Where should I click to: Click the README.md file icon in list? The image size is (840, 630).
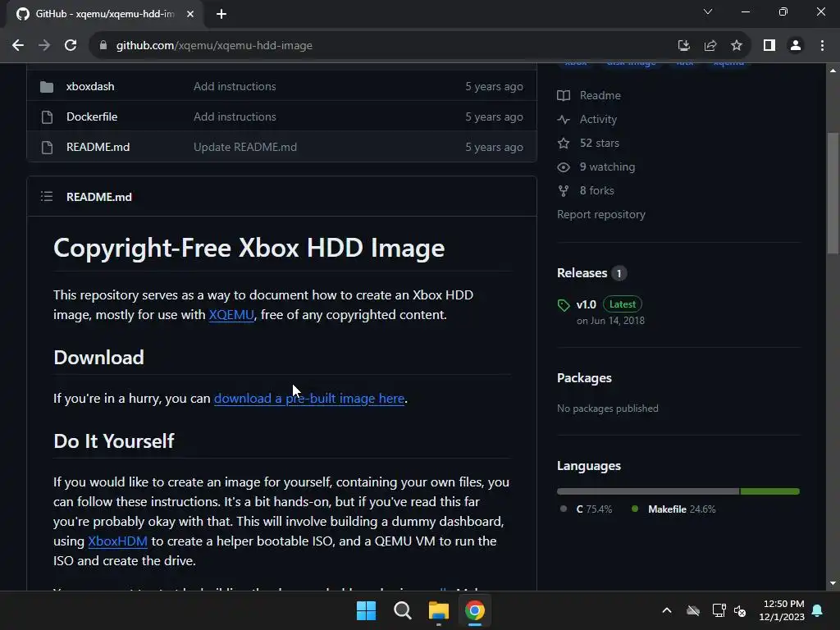[x=47, y=148]
